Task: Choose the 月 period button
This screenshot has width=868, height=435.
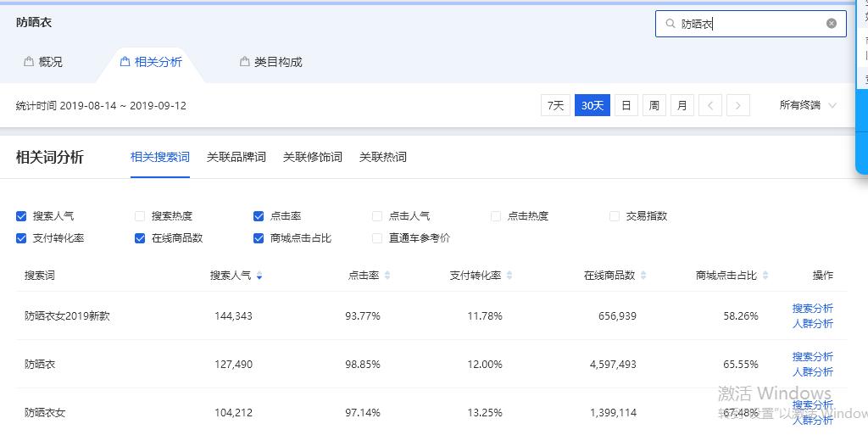Action: (x=682, y=105)
